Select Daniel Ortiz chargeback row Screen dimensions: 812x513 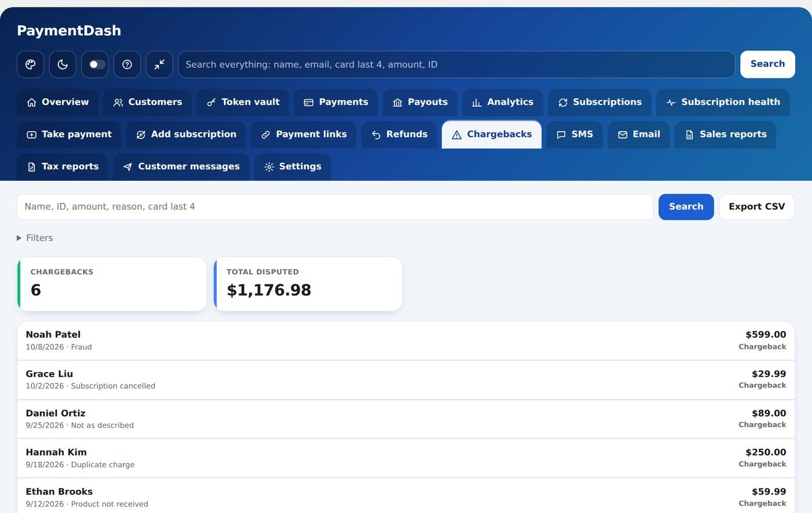click(x=406, y=419)
